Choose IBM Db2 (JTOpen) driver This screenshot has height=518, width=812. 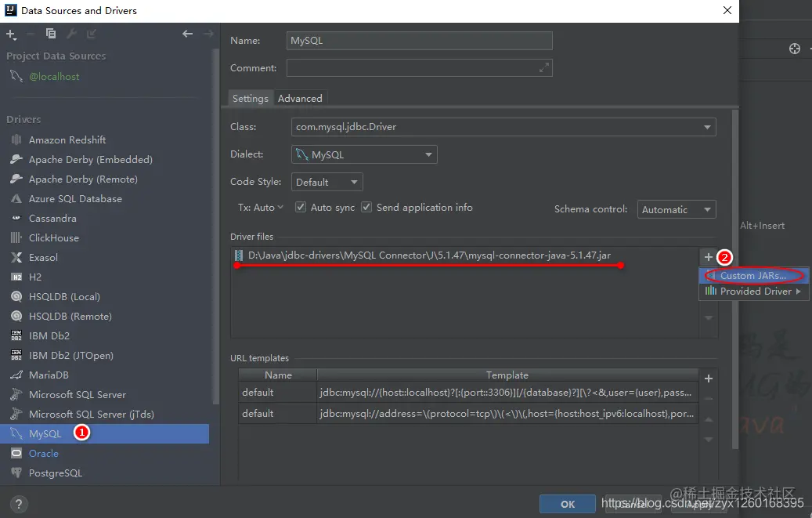click(x=71, y=356)
